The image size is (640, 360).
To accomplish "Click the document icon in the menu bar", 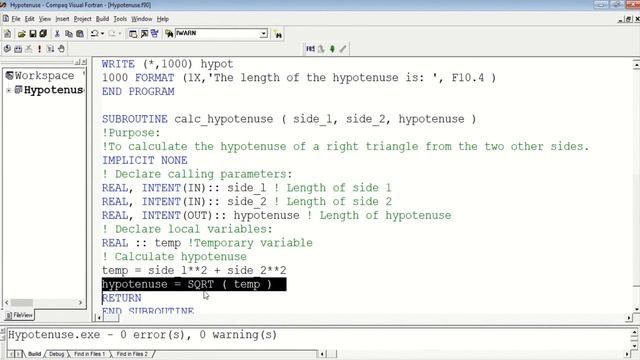I will (6, 19).
